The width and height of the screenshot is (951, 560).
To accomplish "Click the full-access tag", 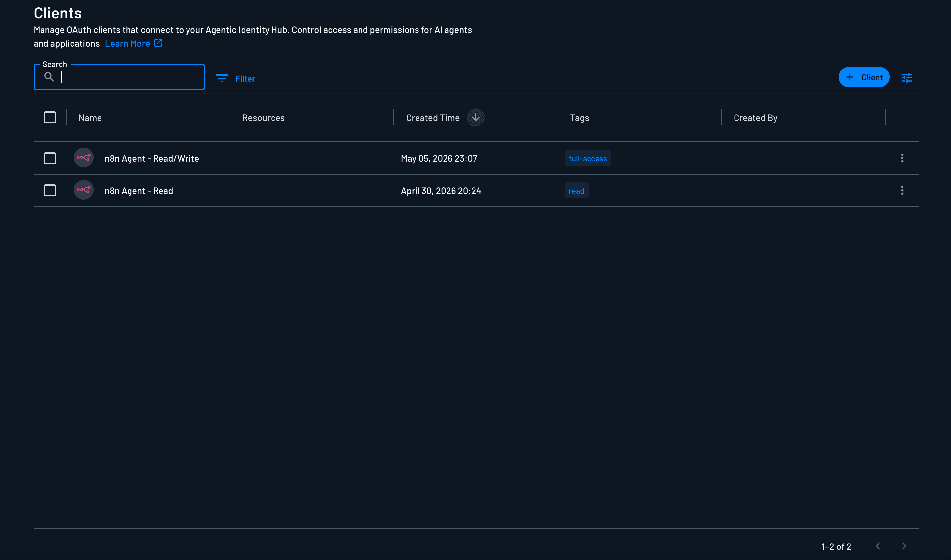I will pos(588,158).
